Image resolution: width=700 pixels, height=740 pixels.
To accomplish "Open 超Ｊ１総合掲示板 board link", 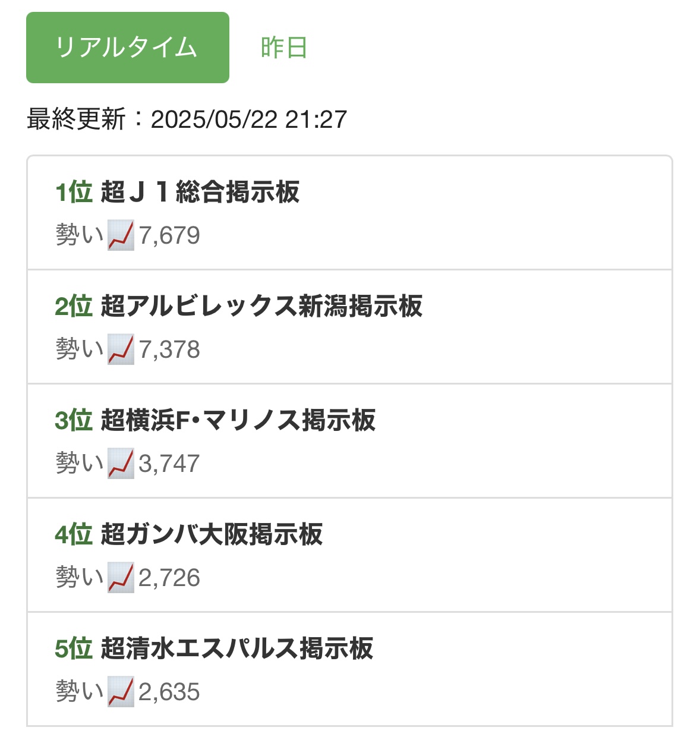I will click(200, 192).
